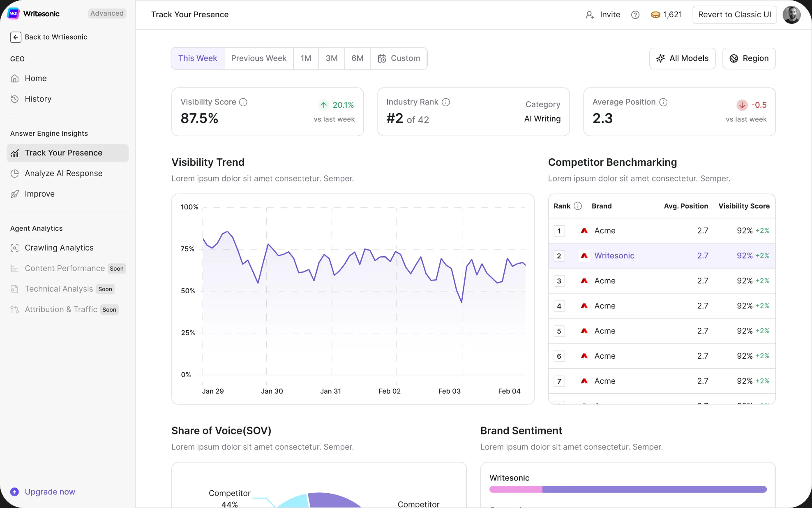Click the History clock icon in sidebar
This screenshot has height=508, width=812.
coord(15,99)
